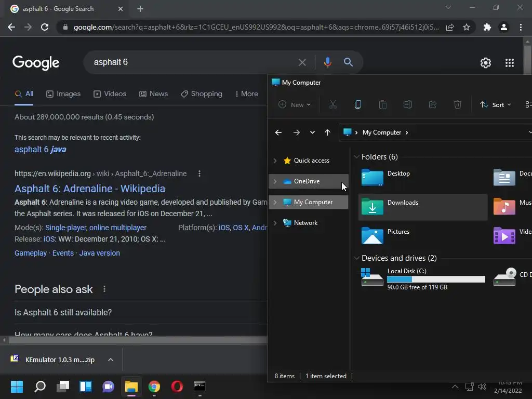The height and width of the screenshot is (399, 532).
Task: Go forward in File Explorer navigation
Action: 296,132
